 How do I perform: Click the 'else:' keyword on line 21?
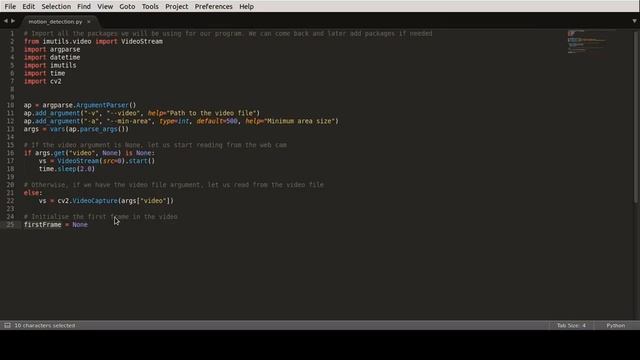(33, 193)
